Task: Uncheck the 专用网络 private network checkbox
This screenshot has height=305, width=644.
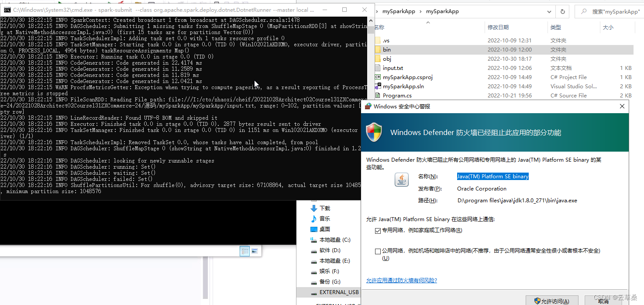Action: coord(378,231)
